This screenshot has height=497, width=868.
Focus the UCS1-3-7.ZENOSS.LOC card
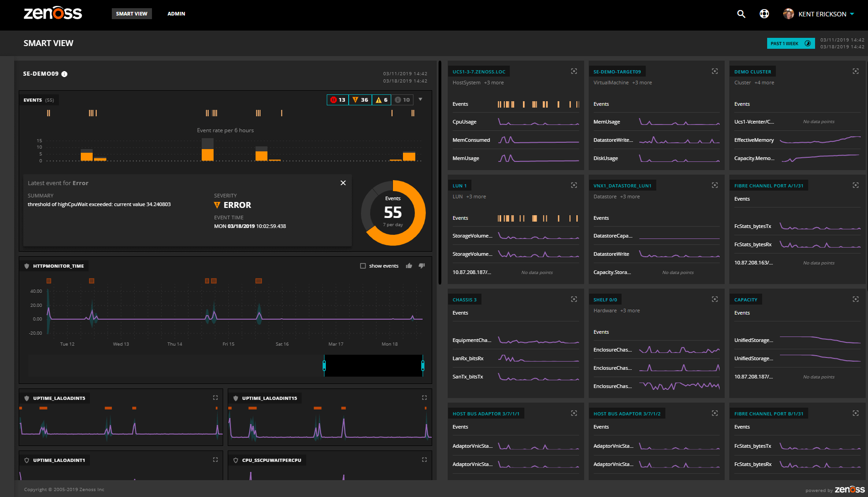click(x=574, y=71)
